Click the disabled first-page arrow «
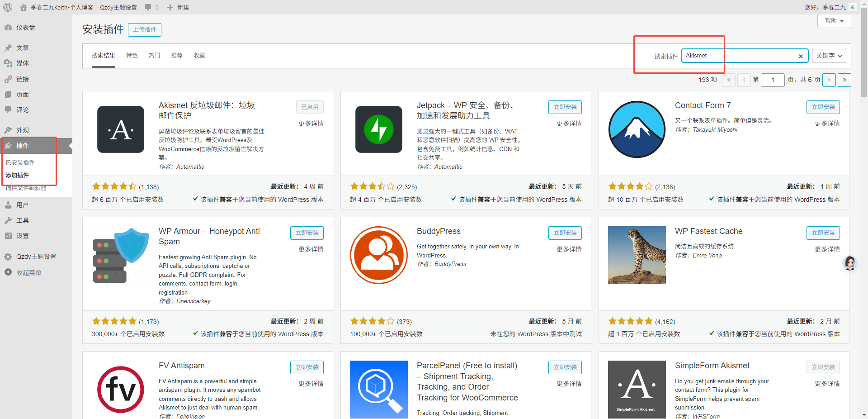Image resolution: width=868 pixels, height=419 pixels. [729, 80]
